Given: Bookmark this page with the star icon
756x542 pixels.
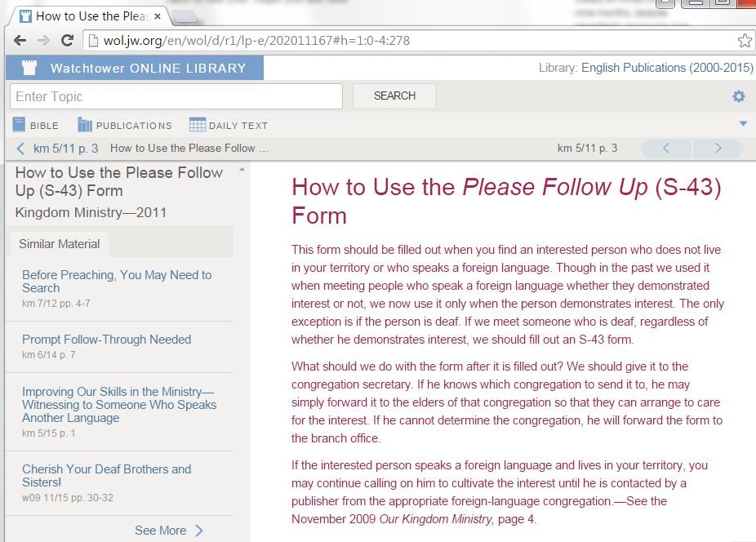Looking at the screenshot, I should tap(745, 41).
